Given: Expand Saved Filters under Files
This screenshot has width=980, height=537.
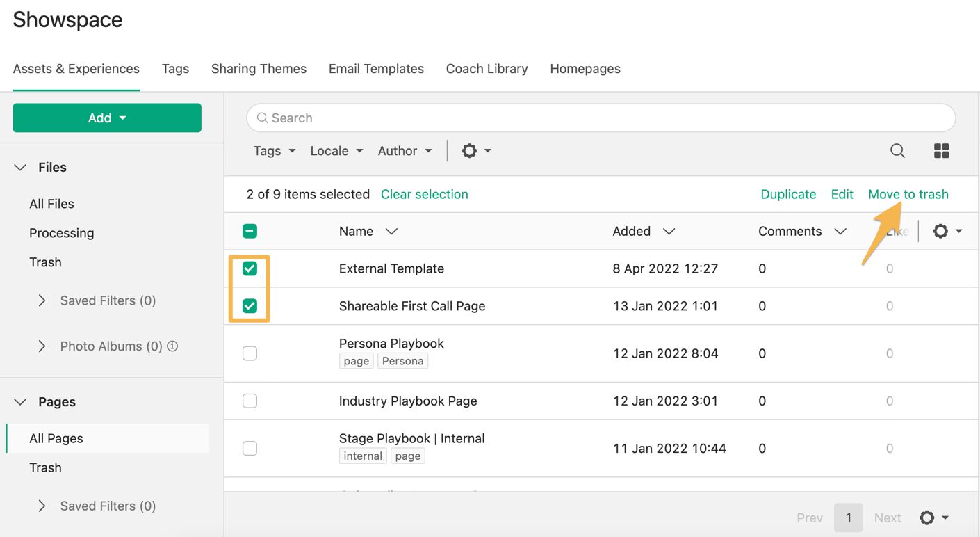Looking at the screenshot, I should pos(42,300).
